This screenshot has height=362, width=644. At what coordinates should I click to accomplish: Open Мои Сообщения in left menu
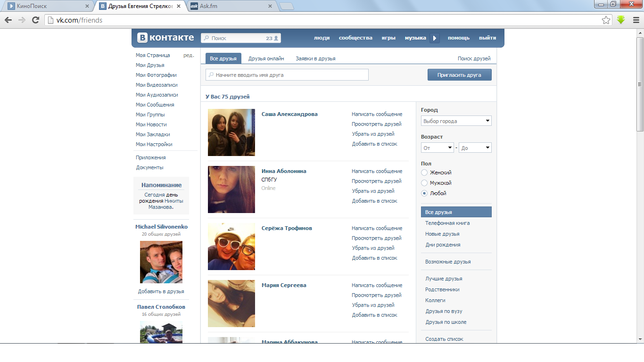[155, 105]
